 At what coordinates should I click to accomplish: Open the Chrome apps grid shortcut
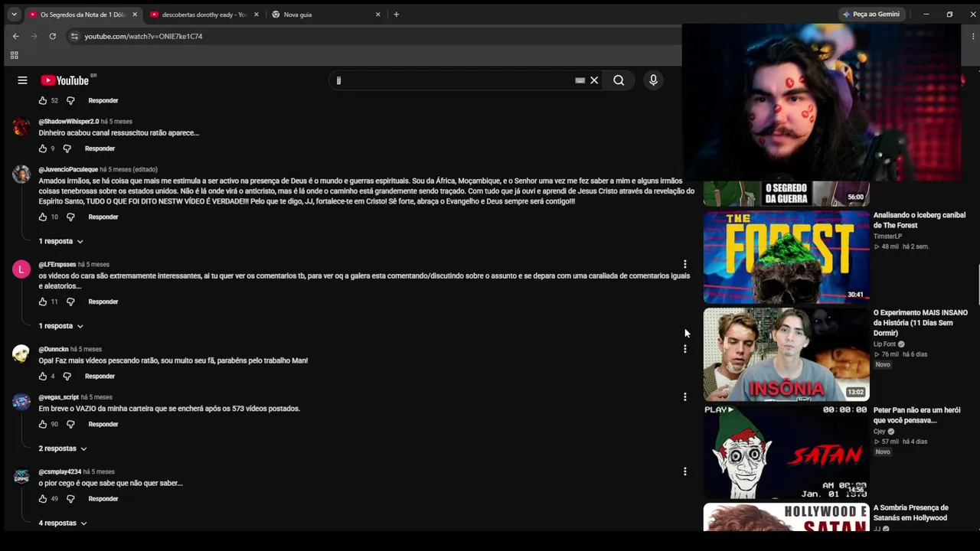click(x=14, y=55)
